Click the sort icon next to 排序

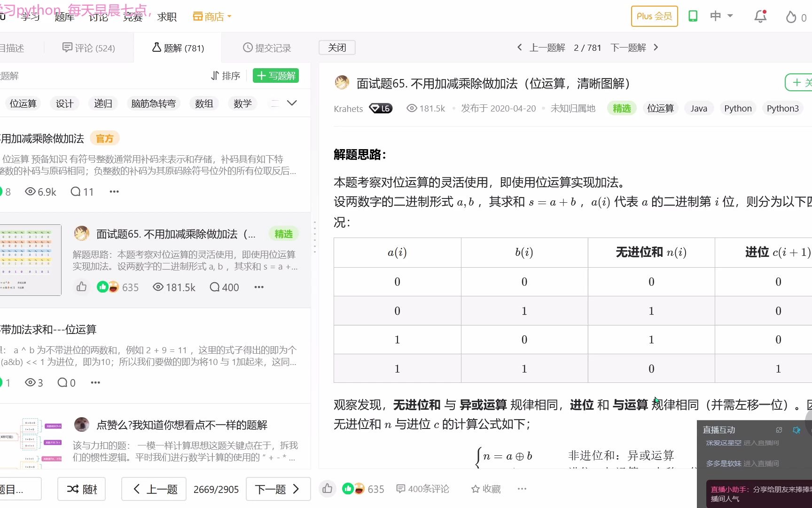[x=214, y=75]
